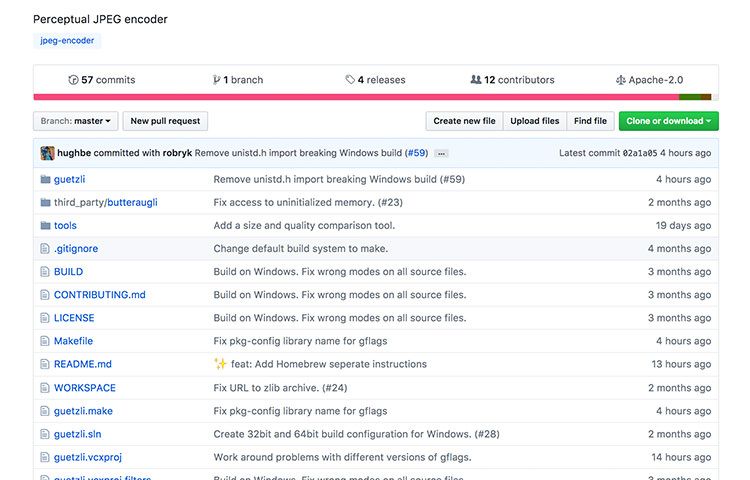Image resolution: width=750 pixels, height=480 pixels.
Task: Open the 12 contributors tab
Action: [x=512, y=80]
